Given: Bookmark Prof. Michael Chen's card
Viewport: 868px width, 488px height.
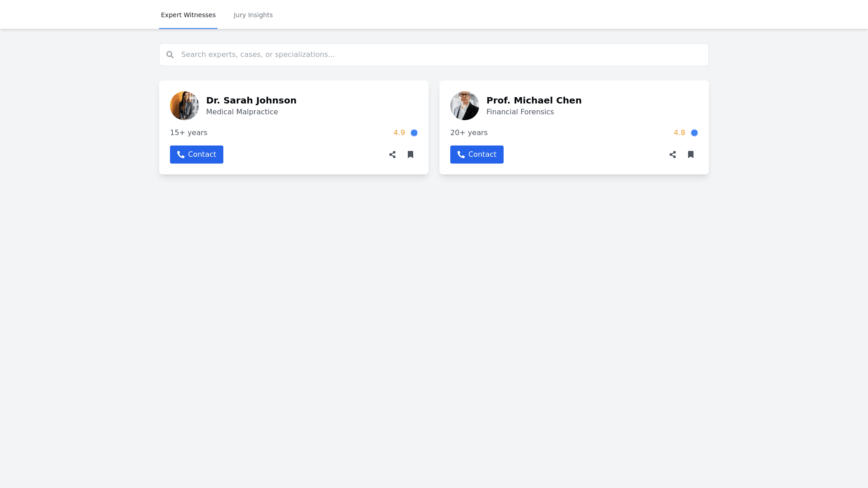Looking at the screenshot, I should coord(691,155).
